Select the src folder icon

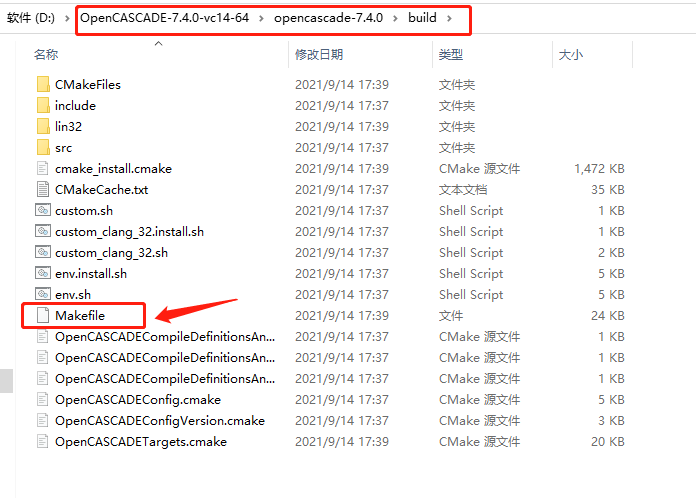click(x=43, y=147)
